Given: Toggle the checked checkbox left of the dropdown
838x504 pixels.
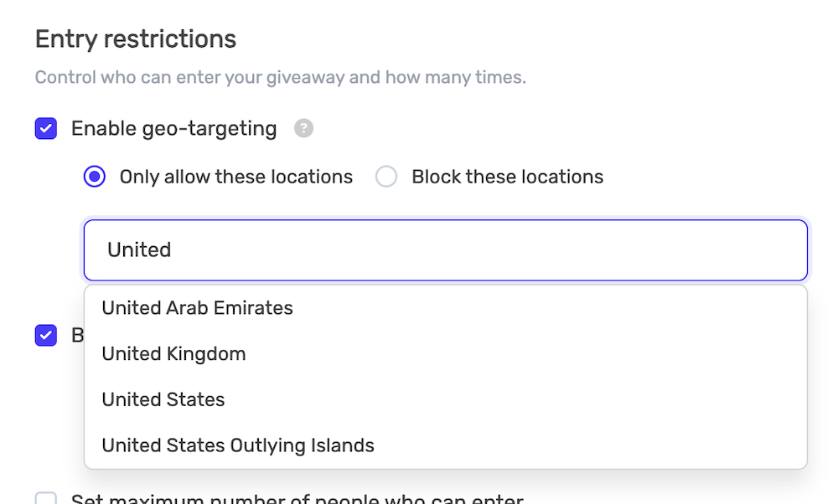Looking at the screenshot, I should pos(46,336).
